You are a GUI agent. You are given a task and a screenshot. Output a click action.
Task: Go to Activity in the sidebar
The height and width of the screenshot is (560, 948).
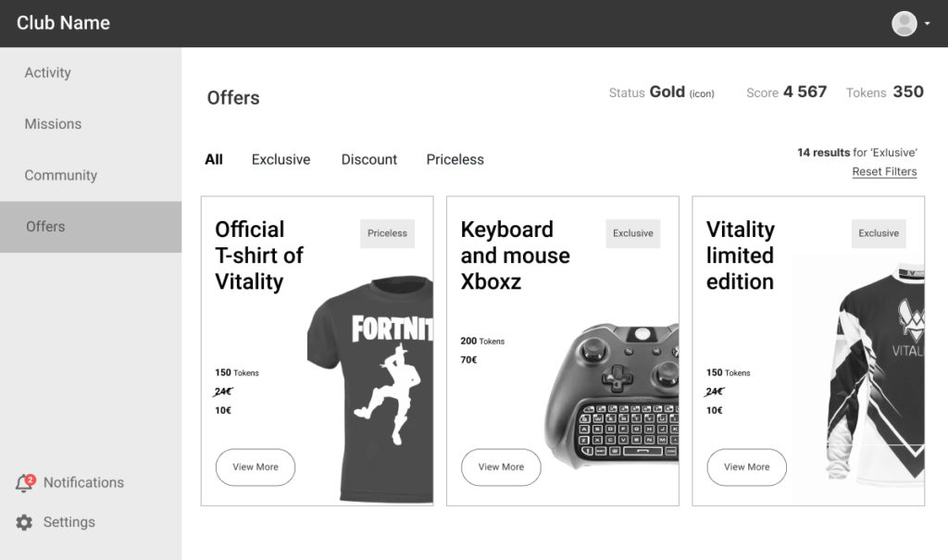pyautogui.click(x=48, y=72)
